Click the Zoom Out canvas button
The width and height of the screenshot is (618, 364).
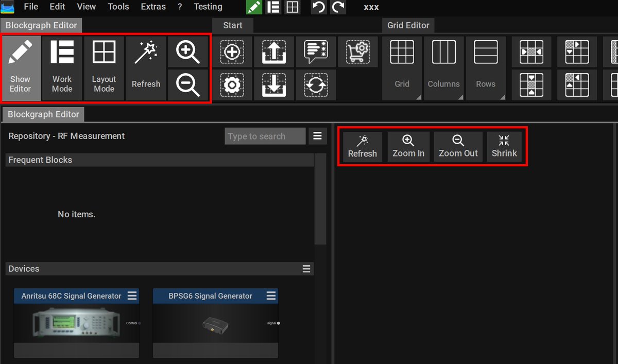pos(458,147)
